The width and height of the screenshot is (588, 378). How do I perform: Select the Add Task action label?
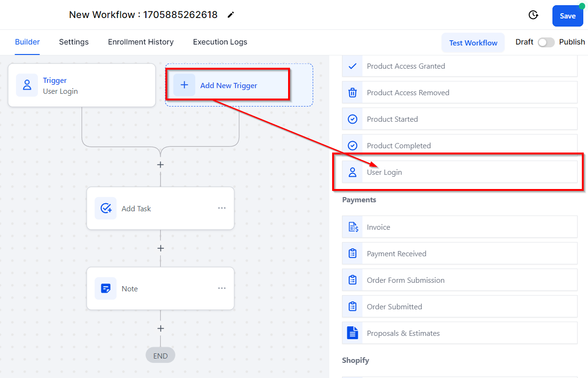click(x=136, y=208)
